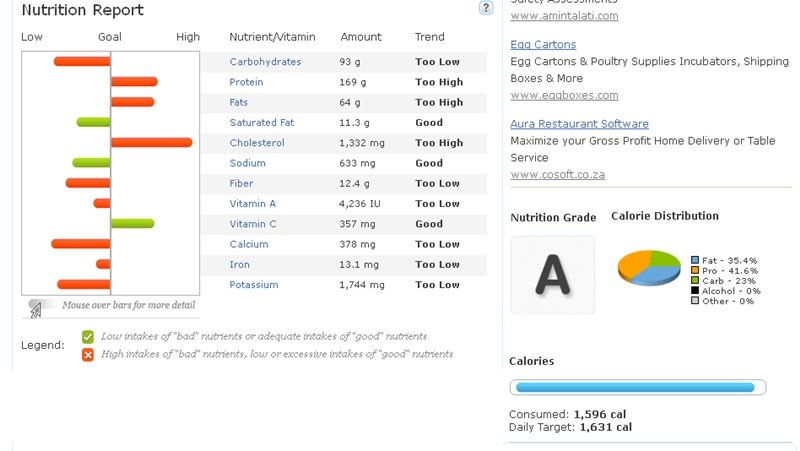Image resolution: width=800 pixels, height=451 pixels.
Task: Click the red X legend icon
Action: coord(88,354)
